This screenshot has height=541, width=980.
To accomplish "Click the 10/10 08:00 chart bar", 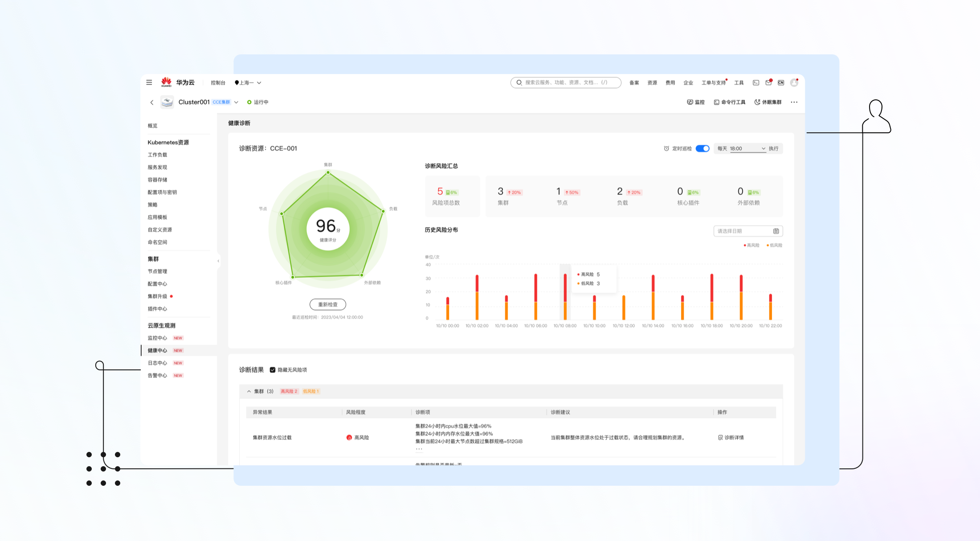I will 565,296.
